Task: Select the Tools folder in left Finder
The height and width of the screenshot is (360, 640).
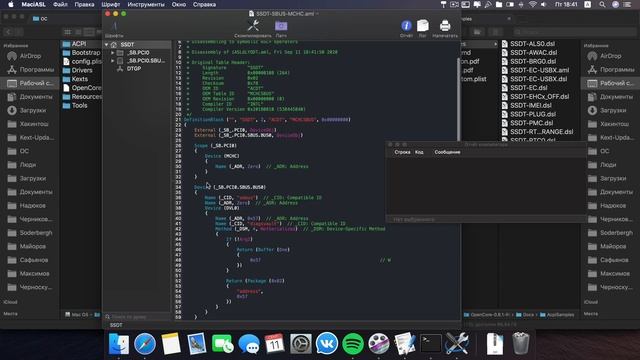Action: 81,106
